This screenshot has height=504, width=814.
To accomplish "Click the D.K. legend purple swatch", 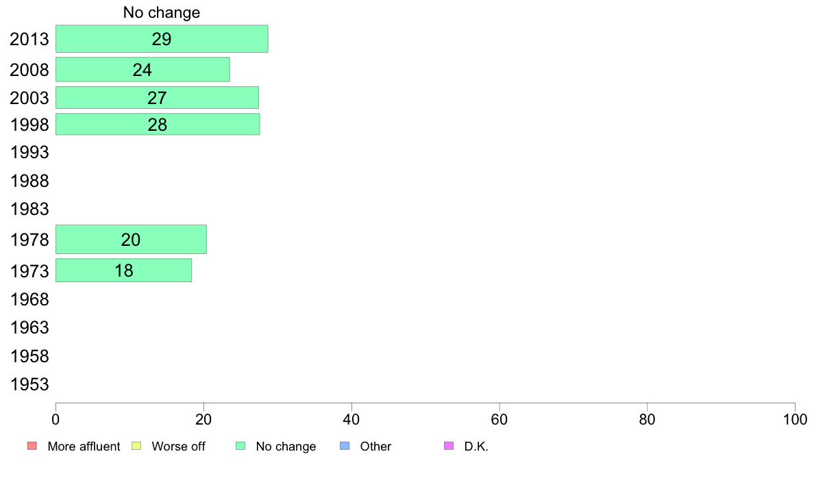I will 449,446.
